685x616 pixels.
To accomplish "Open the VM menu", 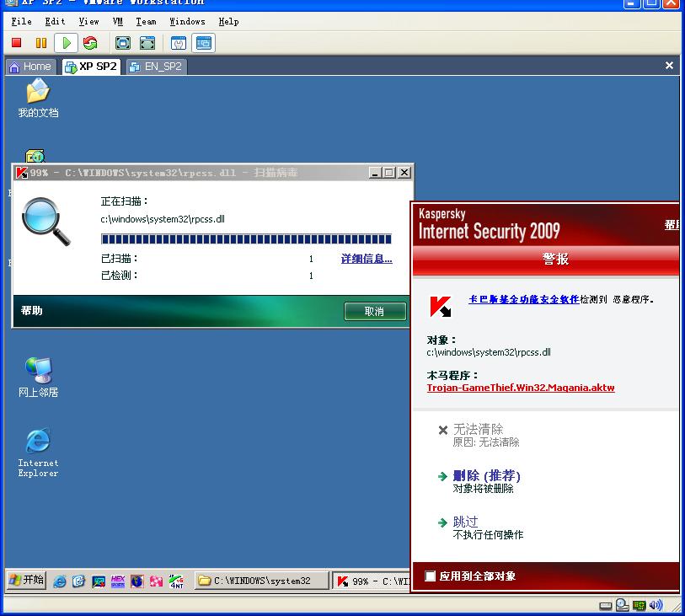I will click(117, 21).
